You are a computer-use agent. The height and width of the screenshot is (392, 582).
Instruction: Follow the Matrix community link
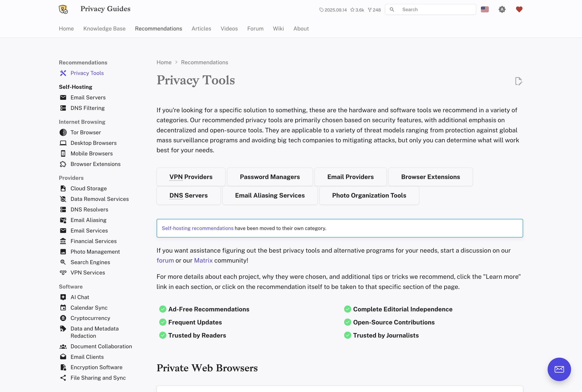(203, 260)
